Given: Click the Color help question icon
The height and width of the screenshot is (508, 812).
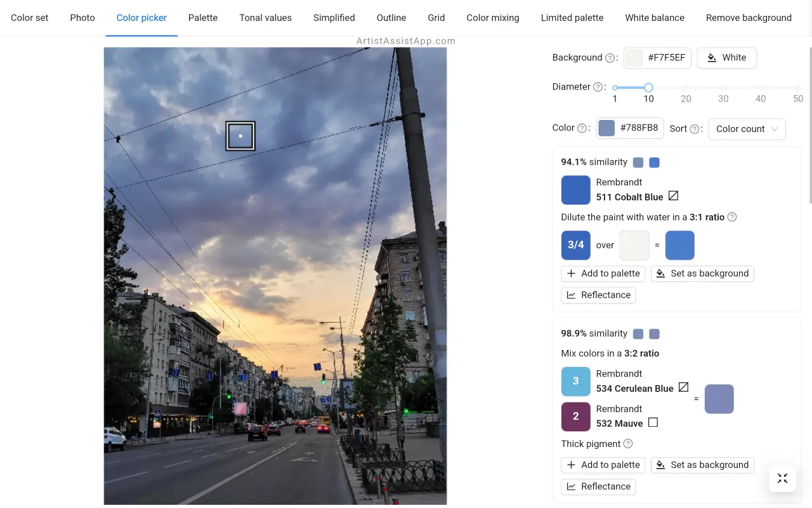Looking at the screenshot, I should point(582,128).
